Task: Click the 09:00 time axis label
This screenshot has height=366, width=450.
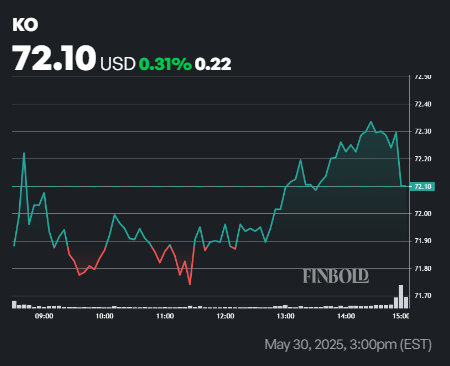Action: coord(44,316)
